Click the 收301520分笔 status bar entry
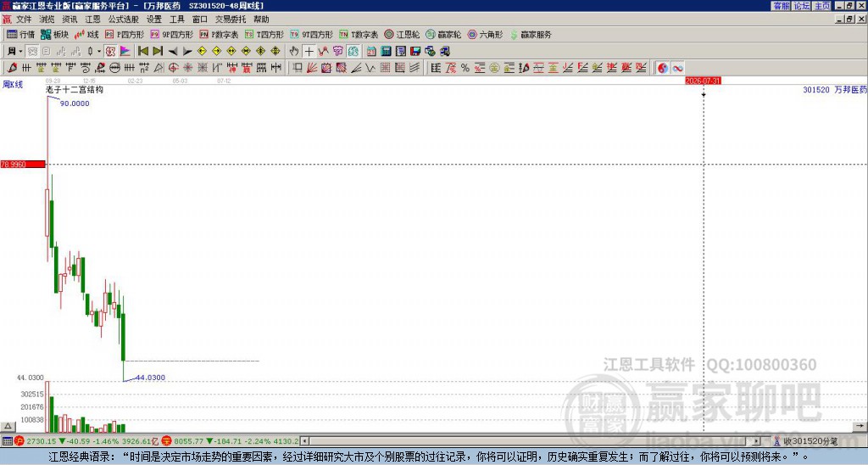Screen dimensions: 868x465 810,441
